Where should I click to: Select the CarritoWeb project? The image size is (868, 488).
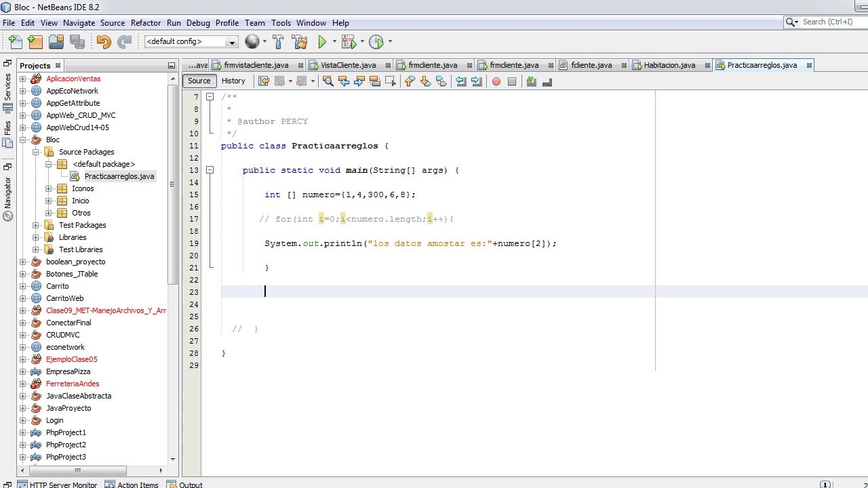point(65,298)
